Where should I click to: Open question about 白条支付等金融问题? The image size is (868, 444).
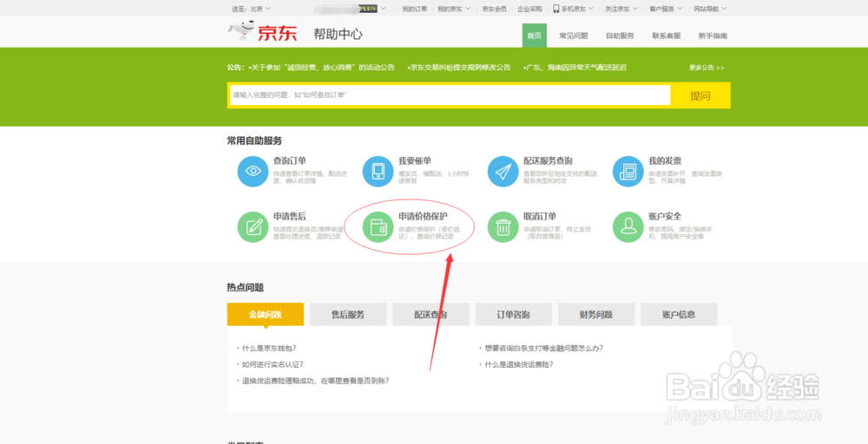pos(543,349)
